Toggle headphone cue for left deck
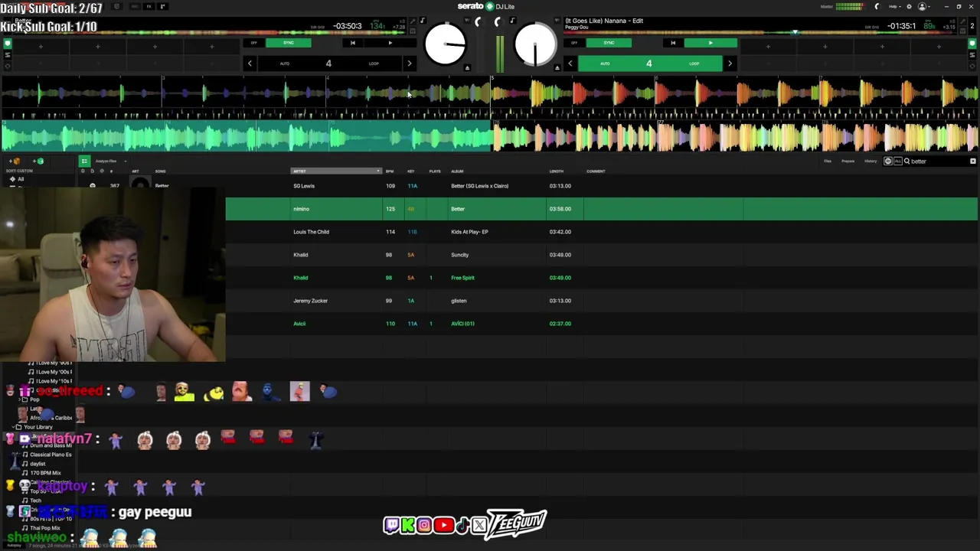The height and width of the screenshot is (551, 980). (x=478, y=22)
